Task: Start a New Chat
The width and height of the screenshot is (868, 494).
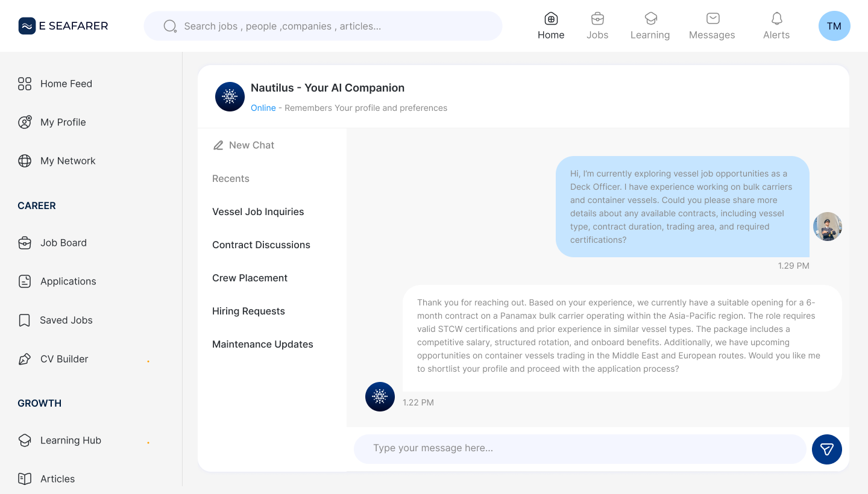Action: tap(244, 145)
